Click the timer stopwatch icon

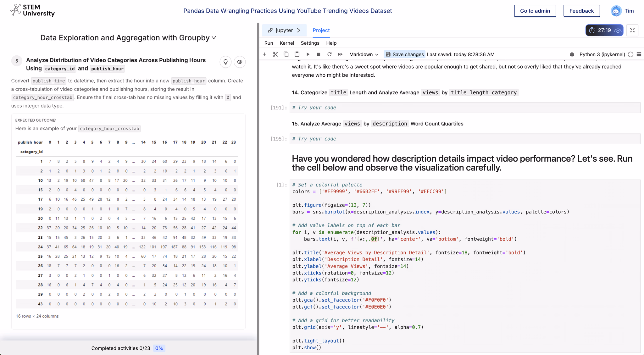click(x=592, y=30)
